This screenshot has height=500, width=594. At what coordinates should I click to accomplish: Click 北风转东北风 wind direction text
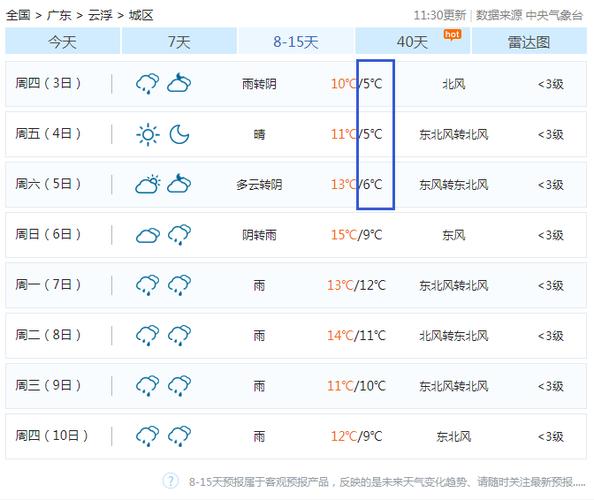coord(454,336)
